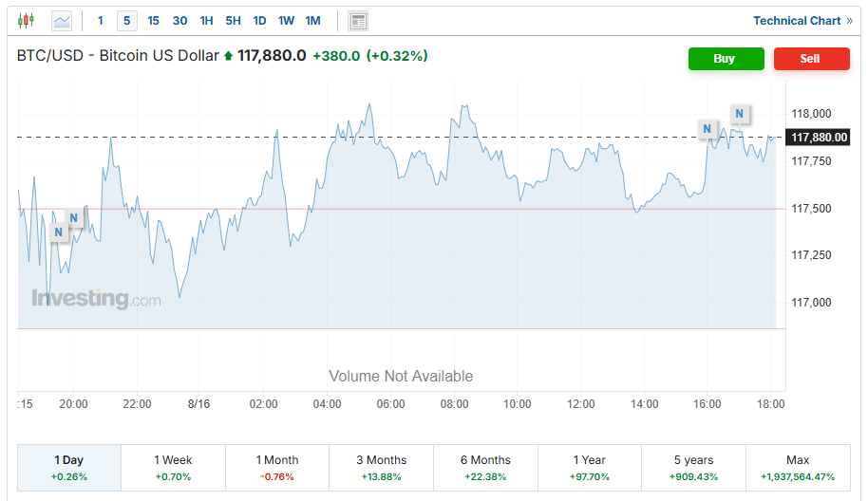Screen dimensions: 868x501
Task: Select the area chart type icon
Action: click(62, 20)
